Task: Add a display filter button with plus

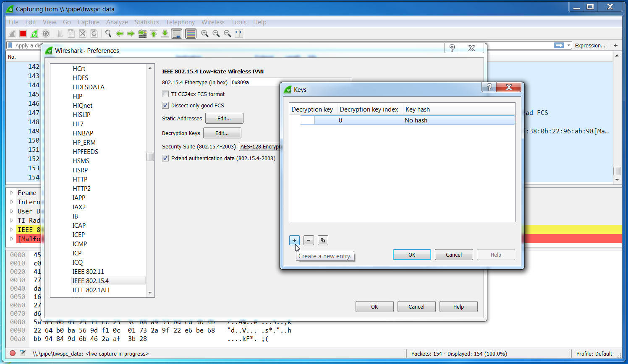Action: (x=616, y=45)
